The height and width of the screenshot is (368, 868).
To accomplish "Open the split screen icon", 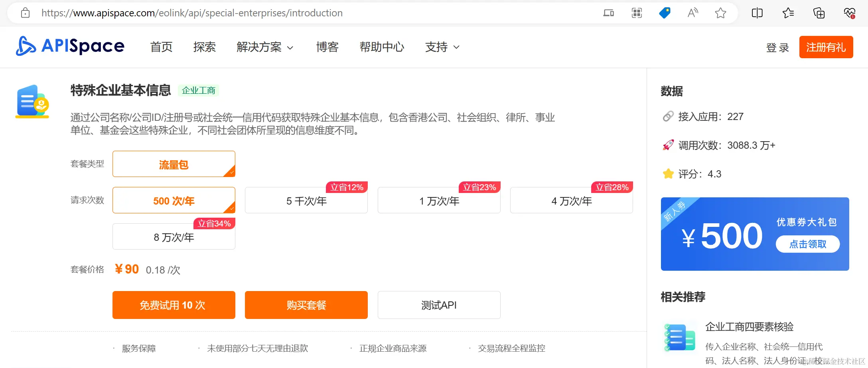I will click(x=757, y=13).
